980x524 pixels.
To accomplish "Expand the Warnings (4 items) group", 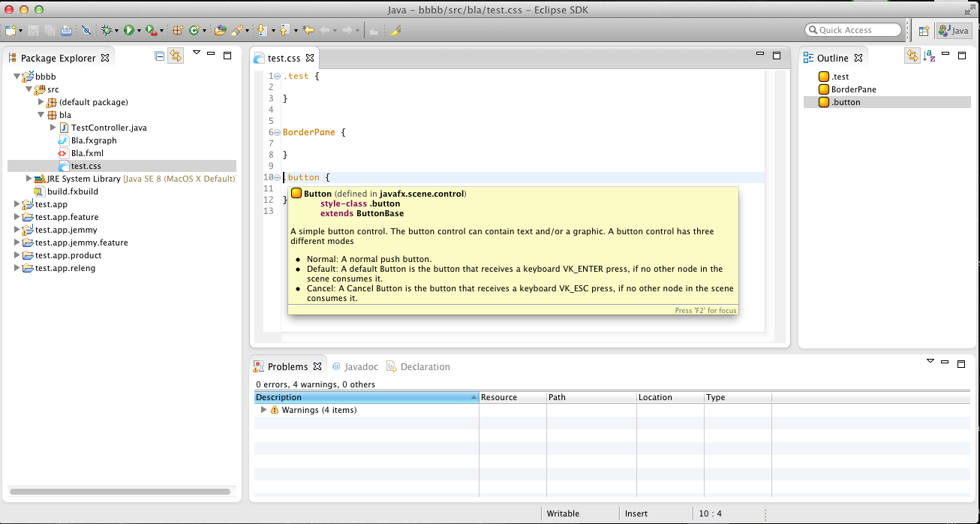I will pyautogui.click(x=263, y=410).
